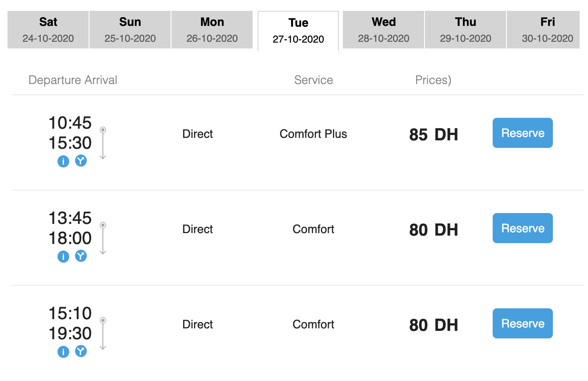This screenshot has width=588, height=381.
Task: Click info icon for 10:45 departure
Action: [x=63, y=161]
